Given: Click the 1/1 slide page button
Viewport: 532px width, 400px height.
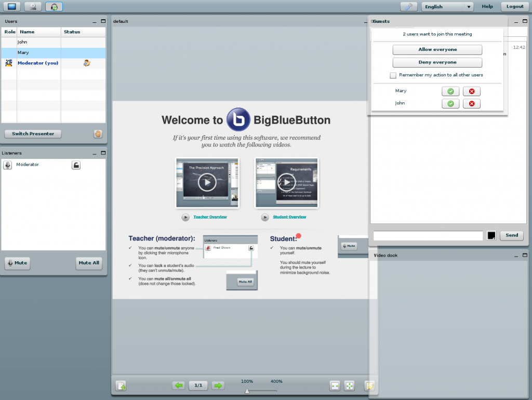Looking at the screenshot, I should [x=198, y=385].
